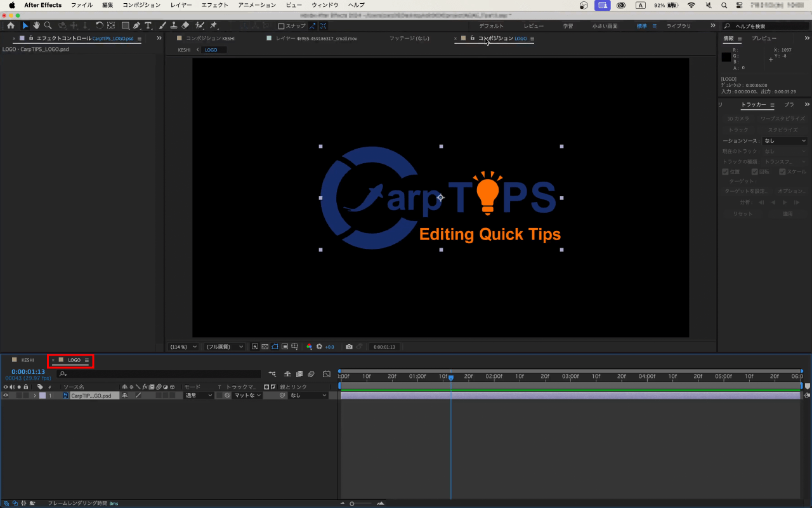Open the コンポジション menu in menu bar

click(x=141, y=5)
